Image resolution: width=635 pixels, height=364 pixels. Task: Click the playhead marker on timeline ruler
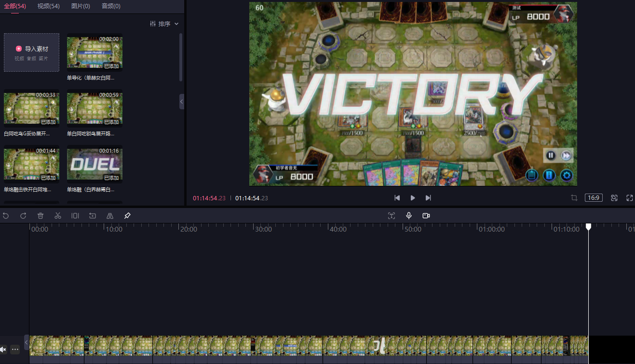click(x=589, y=227)
